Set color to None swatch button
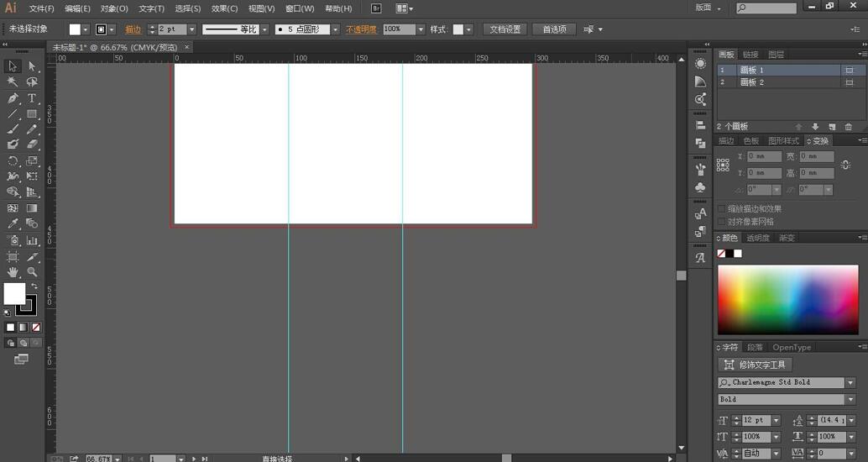Screen dimensions: 868x462 pyautogui.click(x=721, y=254)
